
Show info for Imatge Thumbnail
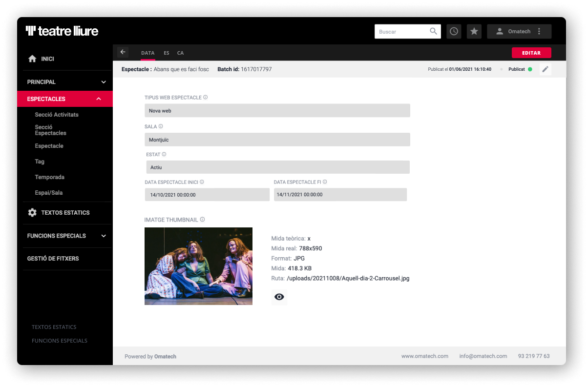click(202, 220)
